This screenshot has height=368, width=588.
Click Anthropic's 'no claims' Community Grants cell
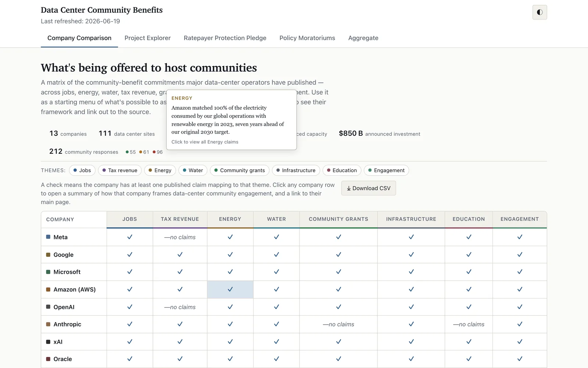click(338, 324)
